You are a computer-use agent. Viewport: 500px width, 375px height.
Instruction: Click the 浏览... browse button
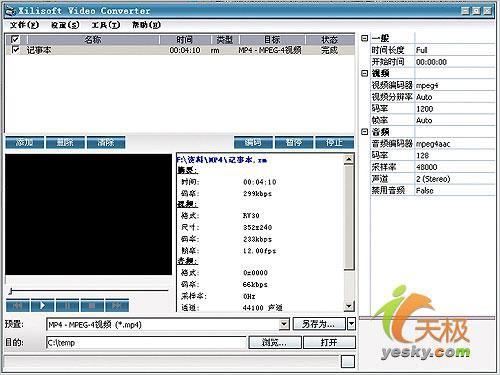(x=275, y=342)
